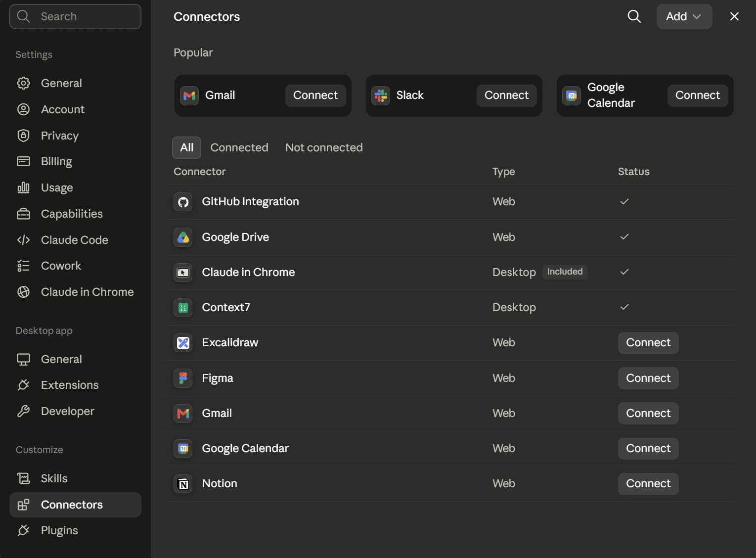Click the Google Calendar icon in the connector list

pos(183,449)
